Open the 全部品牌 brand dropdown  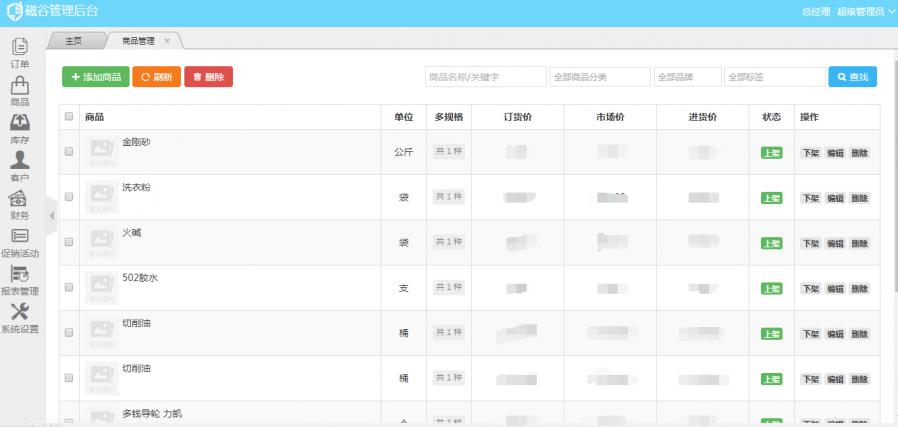tap(686, 77)
